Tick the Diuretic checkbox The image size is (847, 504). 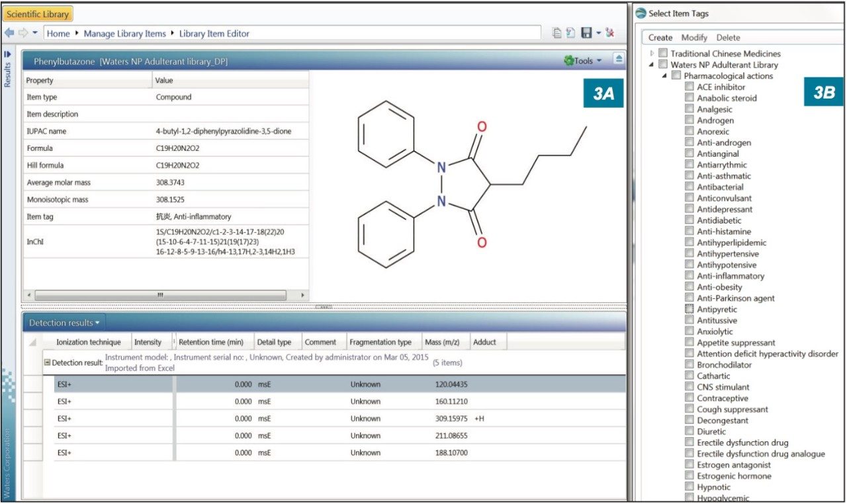tap(689, 431)
